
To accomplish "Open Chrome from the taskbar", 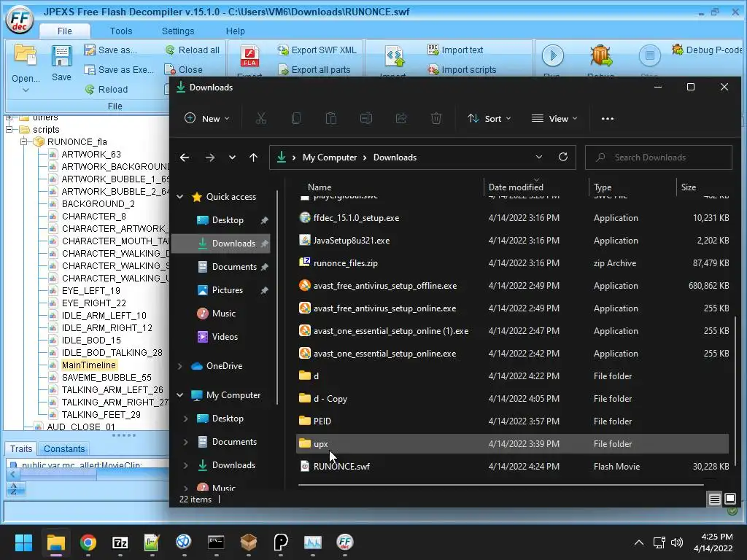I will pyautogui.click(x=88, y=542).
